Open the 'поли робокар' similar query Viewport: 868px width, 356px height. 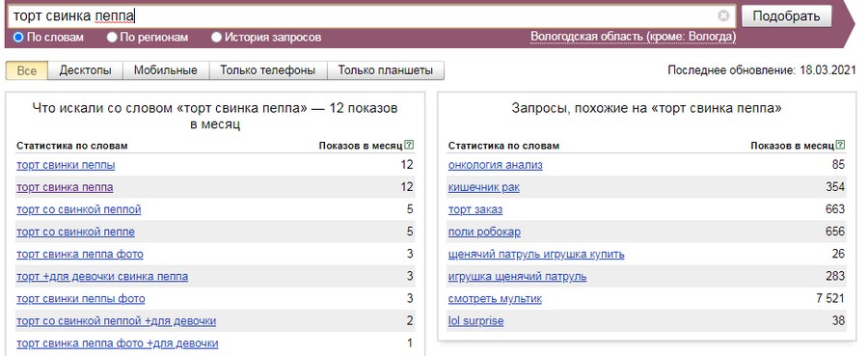coord(484,232)
